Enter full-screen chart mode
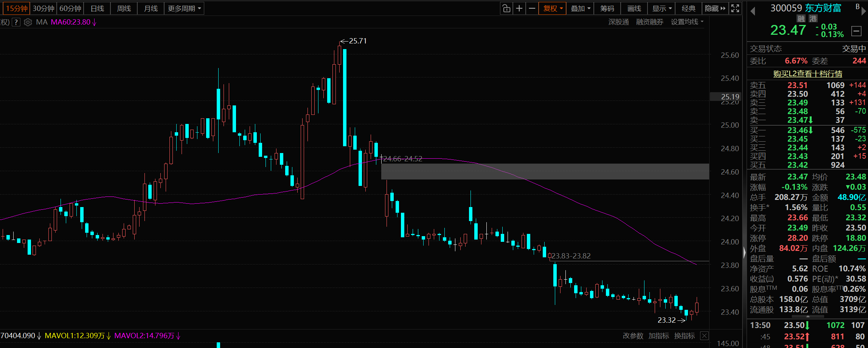Viewport: 868px width, 348px height. [x=735, y=8]
